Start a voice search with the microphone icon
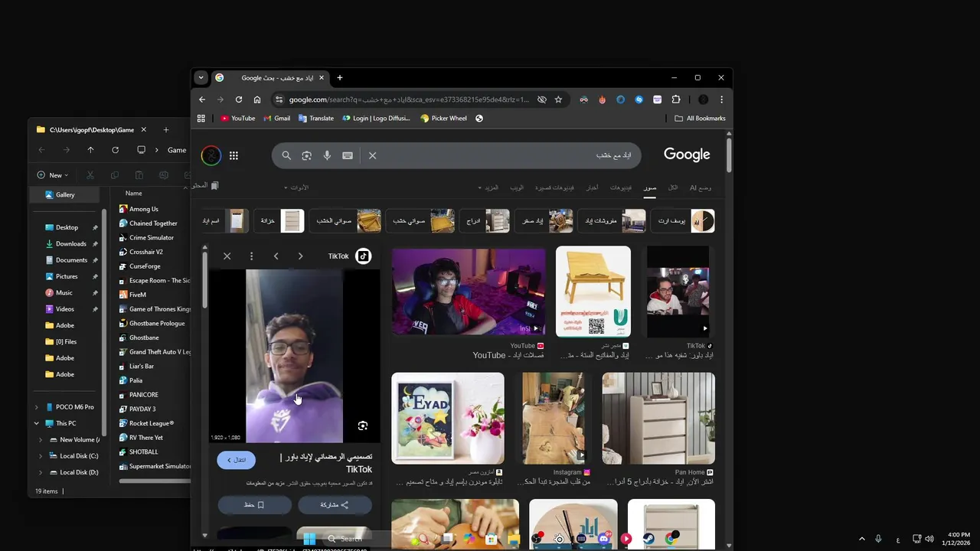The image size is (980, 551). tap(327, 155)
